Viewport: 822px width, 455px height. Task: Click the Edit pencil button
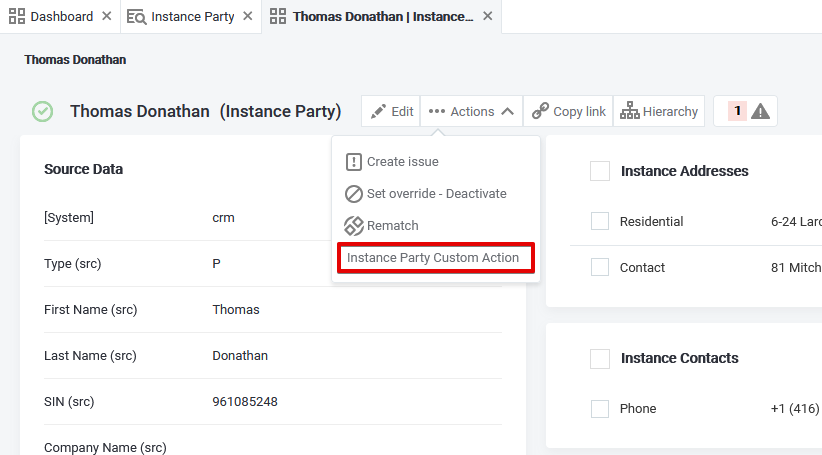click(390, 112)
